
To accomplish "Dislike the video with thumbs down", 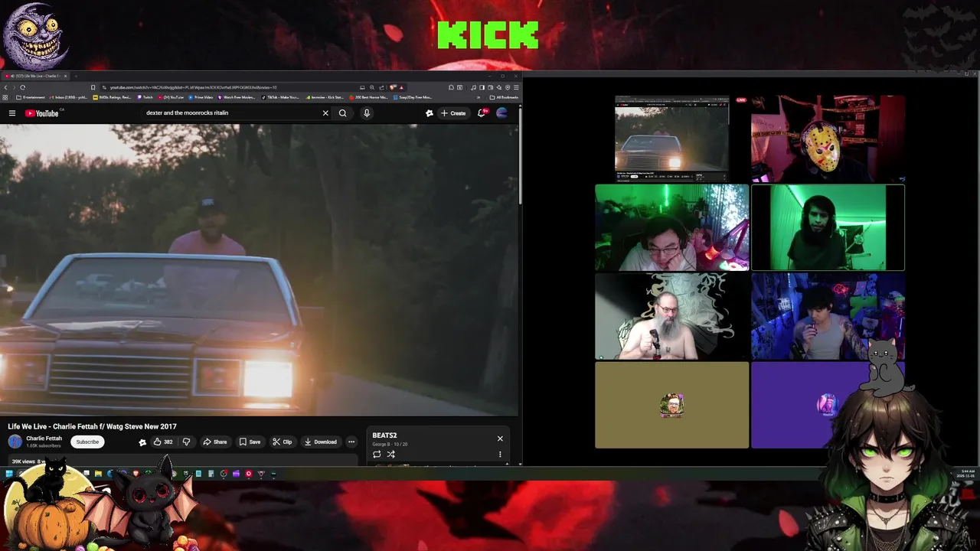I will pos(186,442).
